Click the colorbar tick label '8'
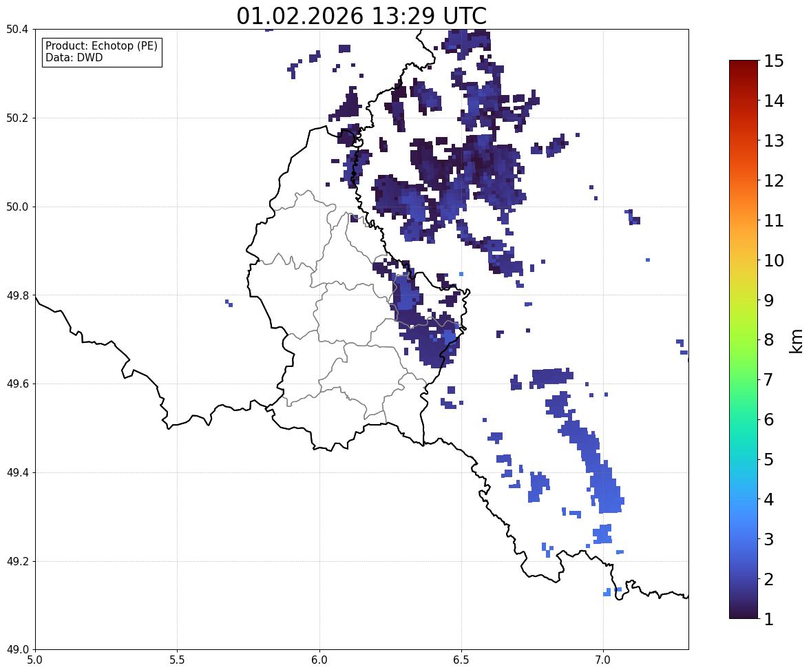Viewport: 811px width, 672px height. click(769, 340)
